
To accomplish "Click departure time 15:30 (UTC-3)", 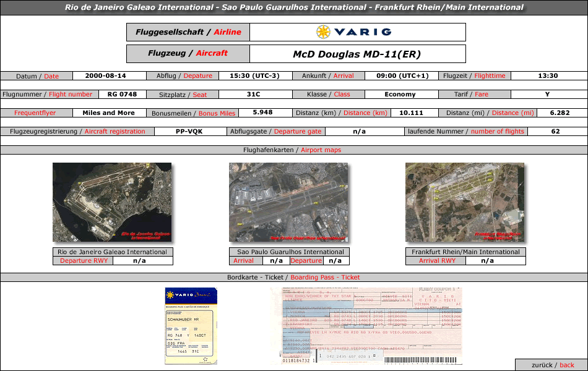I will click(254, 75).
